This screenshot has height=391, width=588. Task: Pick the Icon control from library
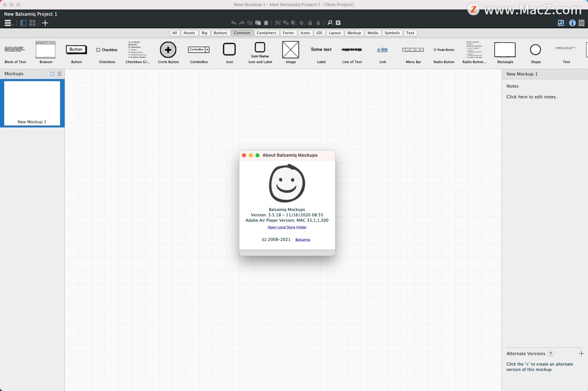coord(230,52)
